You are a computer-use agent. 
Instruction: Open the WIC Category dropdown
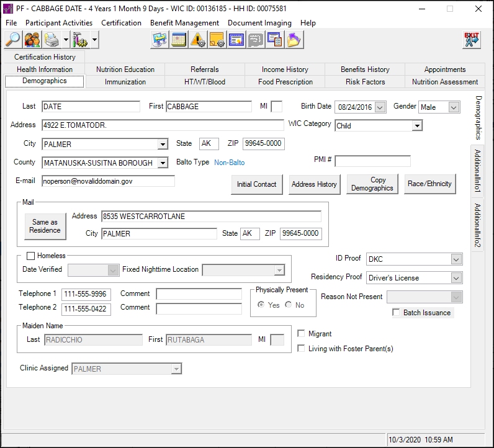point(417,126)
